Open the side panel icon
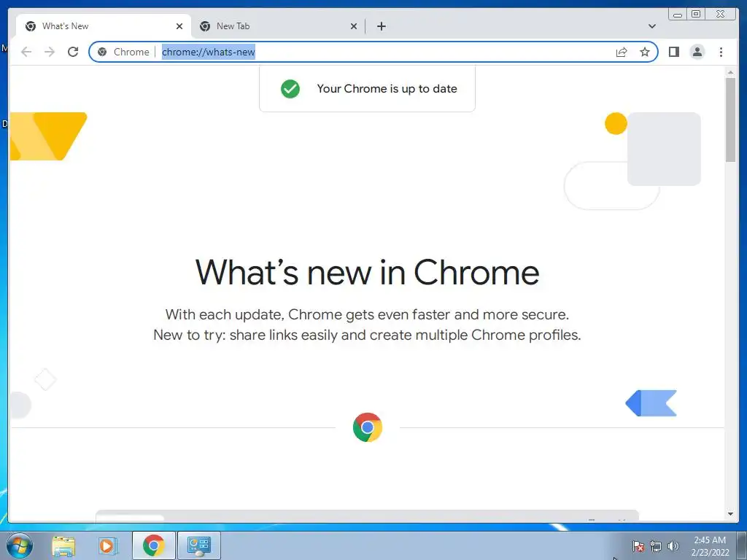Viewport: 747px width, 560px height. (673, 52)
